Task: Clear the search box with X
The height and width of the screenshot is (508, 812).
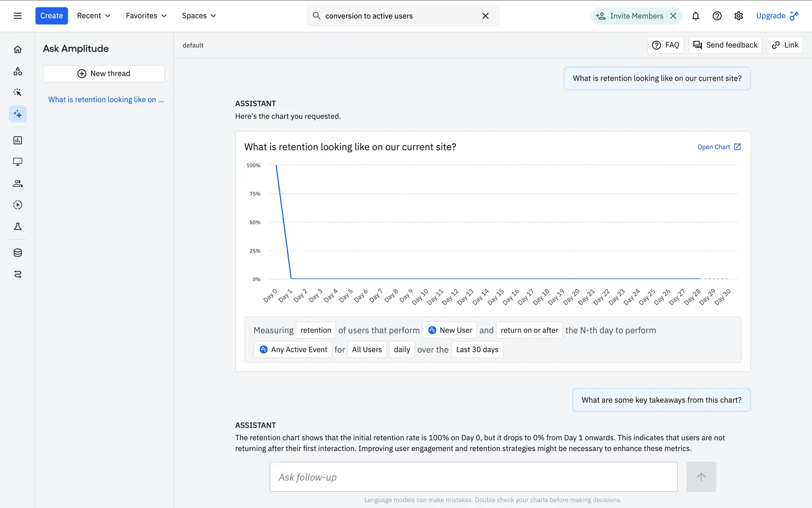Action: (485, 16)
